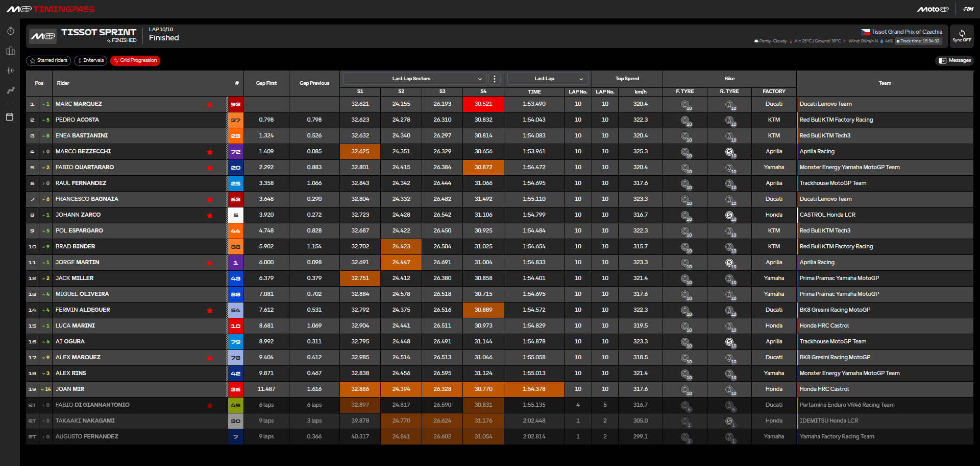This screenshot has height=466, width=980.
Task: Click Joan Mir's rear tyre icon
Action: pyautogui.click(x=730, y=390)
